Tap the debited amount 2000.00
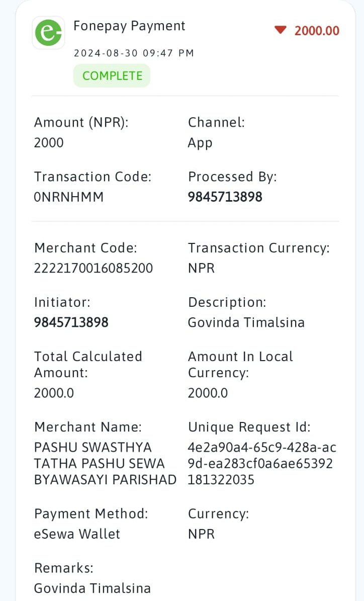The height and width of the screenshot is (601, 364). [317, 31]
